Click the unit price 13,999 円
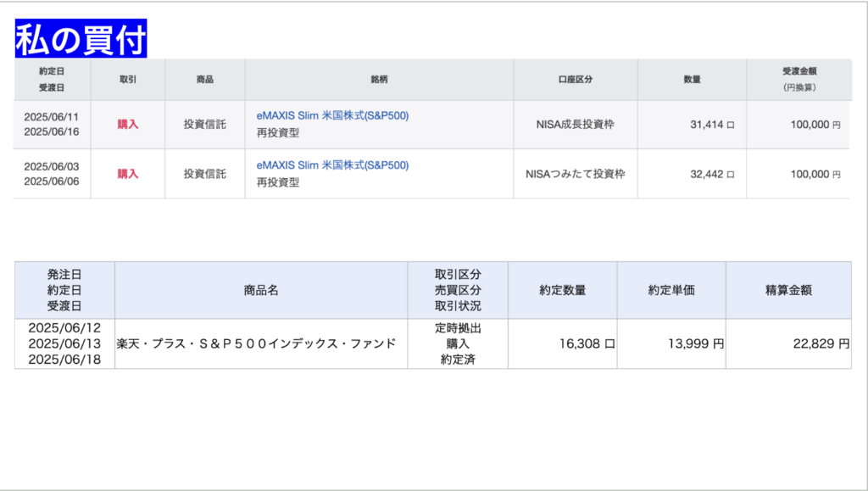The image size is (868, 491). 696,343
